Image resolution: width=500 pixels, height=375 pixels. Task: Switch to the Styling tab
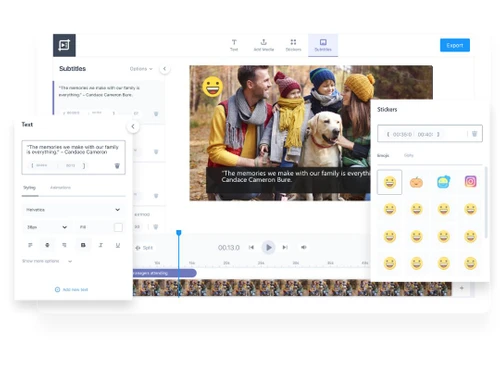29,187
